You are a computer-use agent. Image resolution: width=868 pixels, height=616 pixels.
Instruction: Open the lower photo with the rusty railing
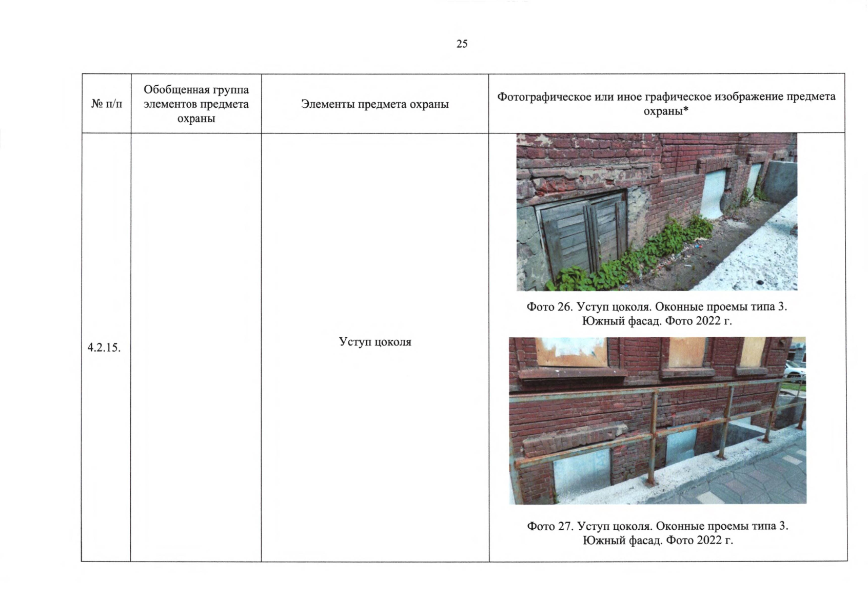[657, 420]
